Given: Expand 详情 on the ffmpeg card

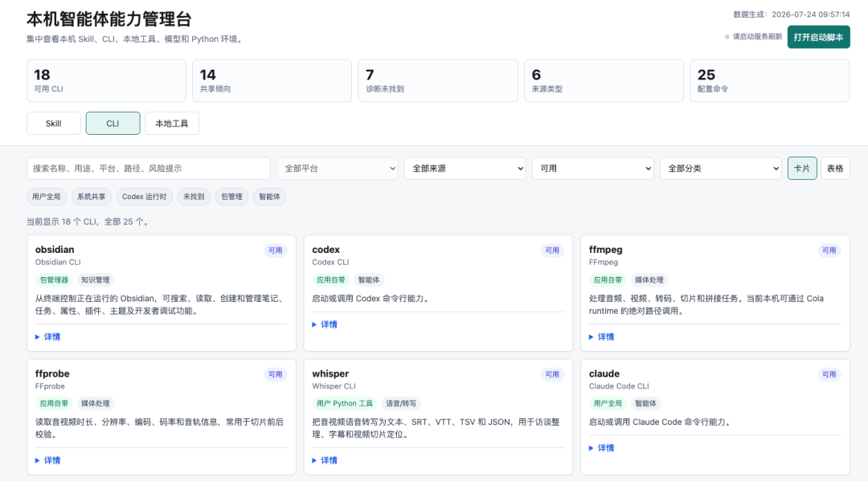Looking at the screenshot, I should [602, 336].
